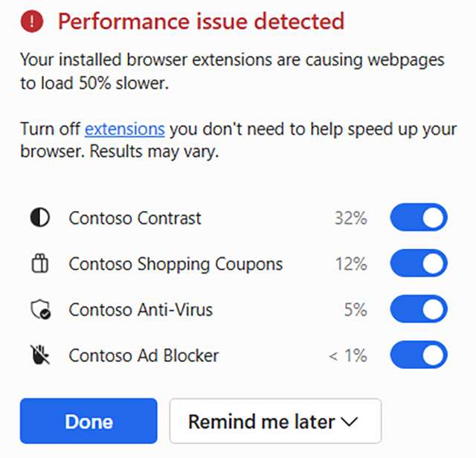Click the Contoso Anti-Virus shield icon
Screen dimensions: 476x458
(x=40, y=310)
